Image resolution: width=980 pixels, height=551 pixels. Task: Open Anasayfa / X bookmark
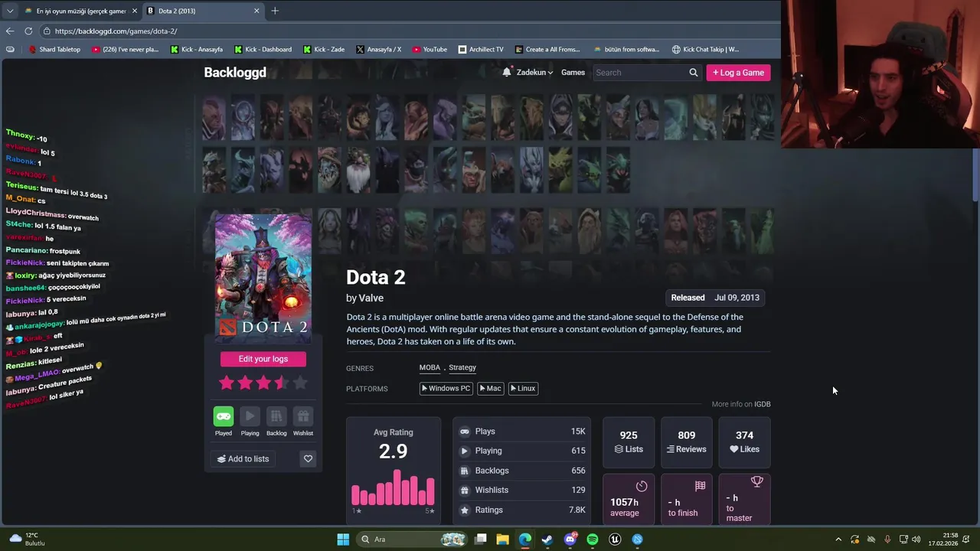pyautogui.click(x=378, y=49)
